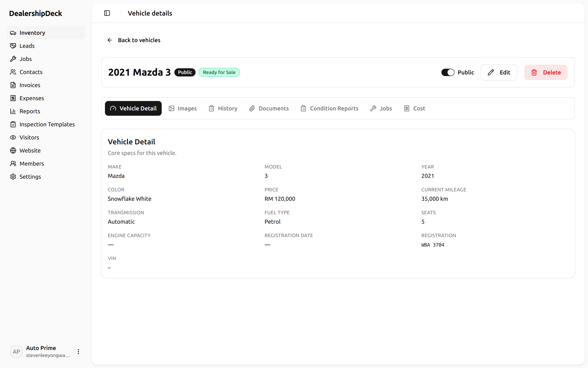Screen dimensions: 588x368
Task: Select the Vehicle Detail tab
Action: tap(133, 108)
